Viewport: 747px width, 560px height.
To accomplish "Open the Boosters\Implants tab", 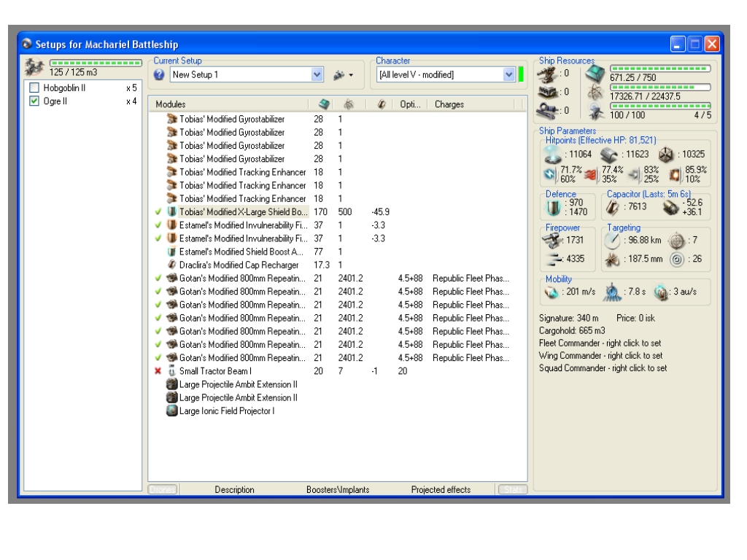I will (338, 490).
